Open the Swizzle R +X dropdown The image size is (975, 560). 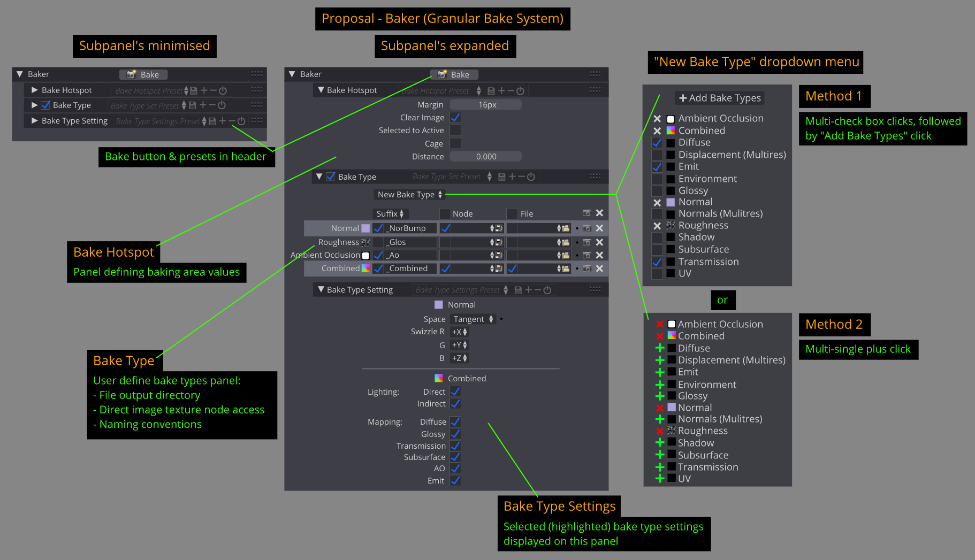pos(459,332)
